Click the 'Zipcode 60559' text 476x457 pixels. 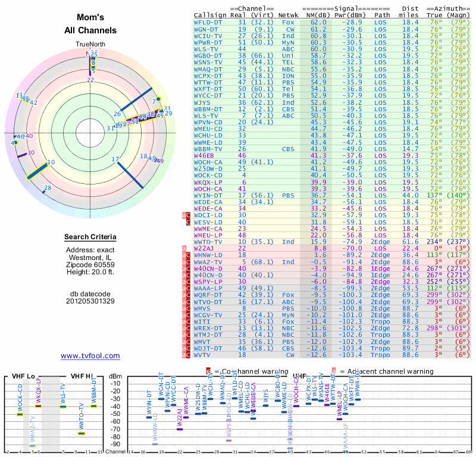[x=90, y=264]
